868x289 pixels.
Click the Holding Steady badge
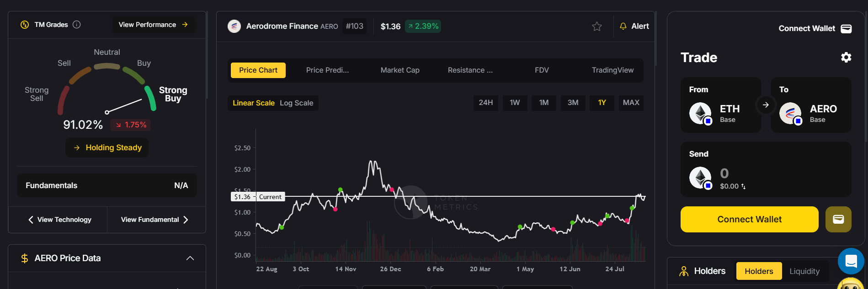point(107,147)
